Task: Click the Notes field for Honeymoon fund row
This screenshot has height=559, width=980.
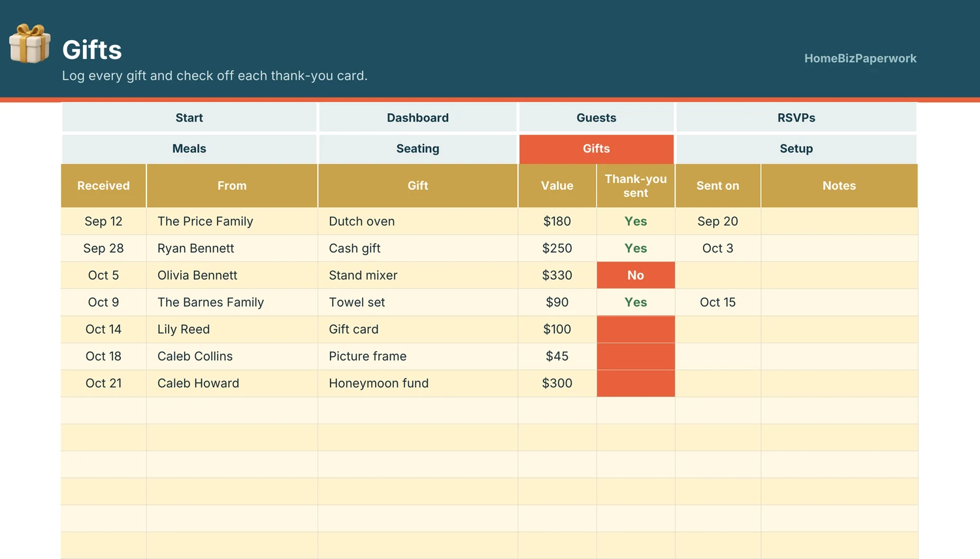Action: [x=840, y=383]
